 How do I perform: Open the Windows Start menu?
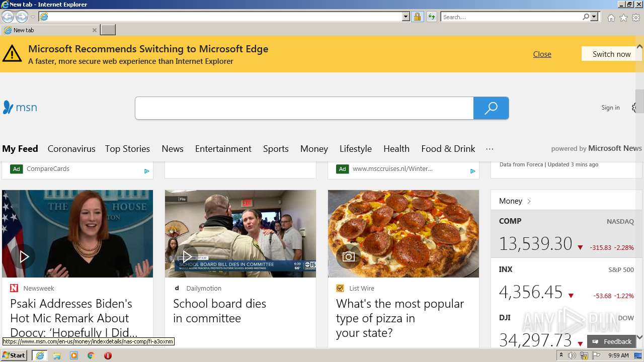click(14, 355)
